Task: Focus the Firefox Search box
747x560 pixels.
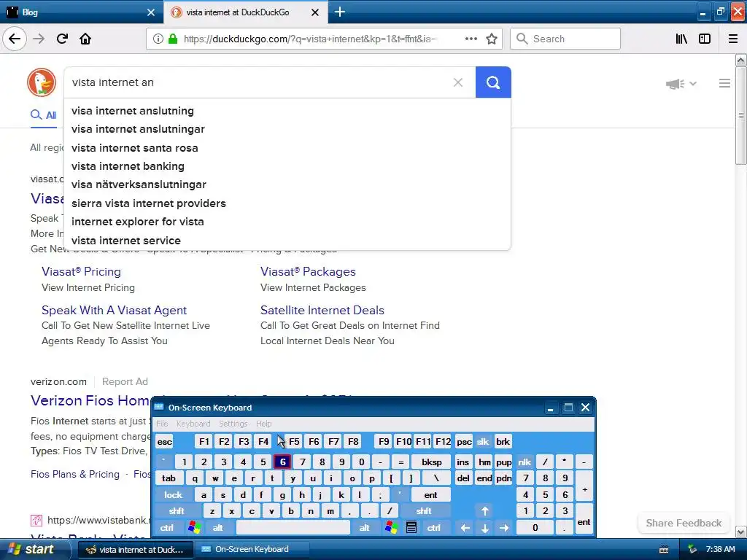Action: pos(565,39)
